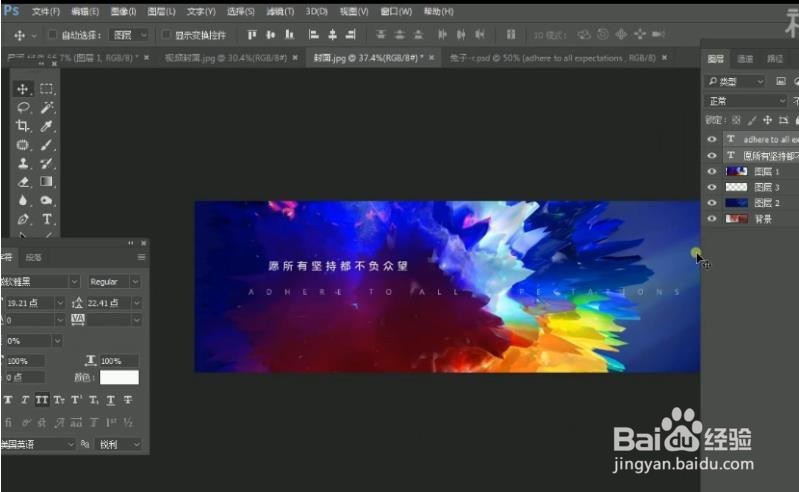Switch to the 视频封面.jpg document tab

(226, 58)
